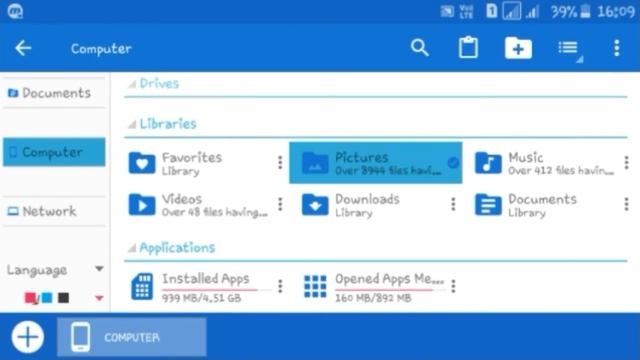Open Downloads item options menu
Image resolution: width=640 pixels, height=360 pixels.
[453, 204]
